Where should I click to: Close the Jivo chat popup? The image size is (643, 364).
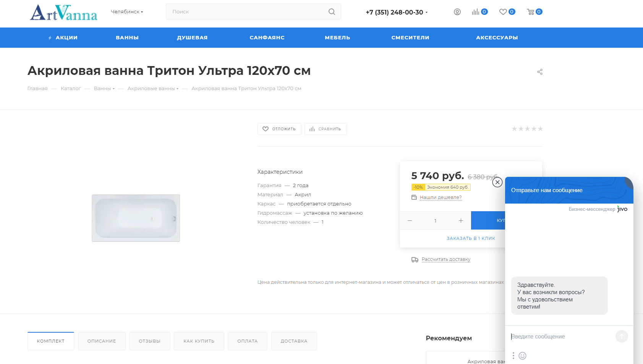tap(497, 182)
